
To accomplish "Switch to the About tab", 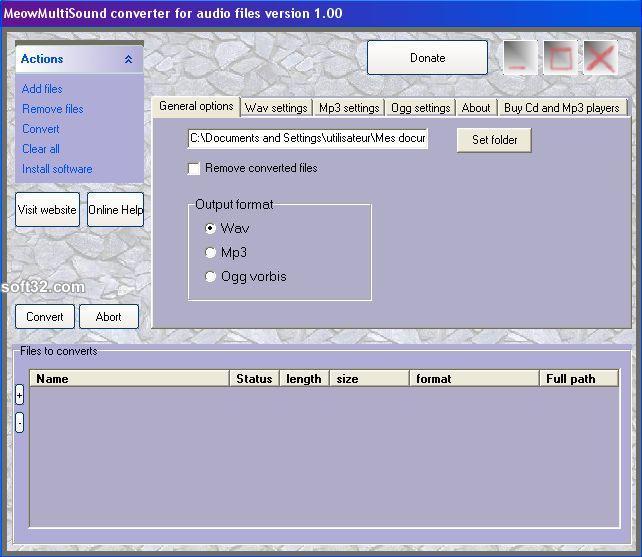I will pyautogui.click(x=476, y=108).
